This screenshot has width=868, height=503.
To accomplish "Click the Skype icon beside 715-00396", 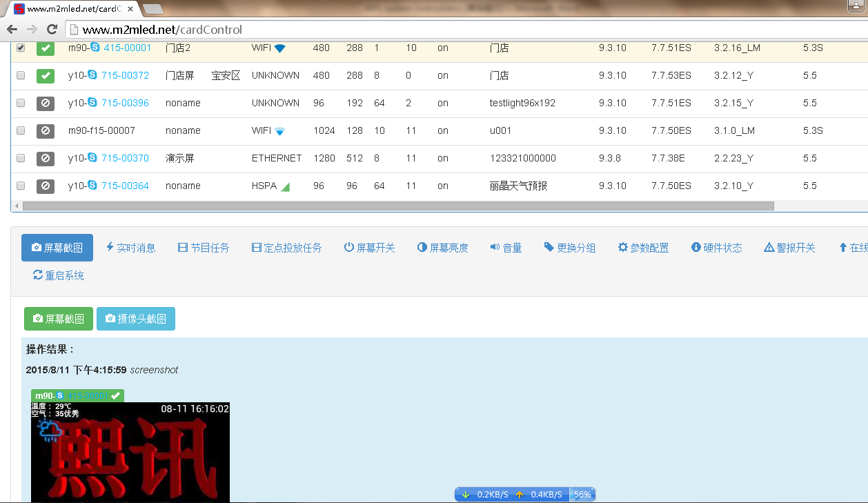I will [92, 103].
